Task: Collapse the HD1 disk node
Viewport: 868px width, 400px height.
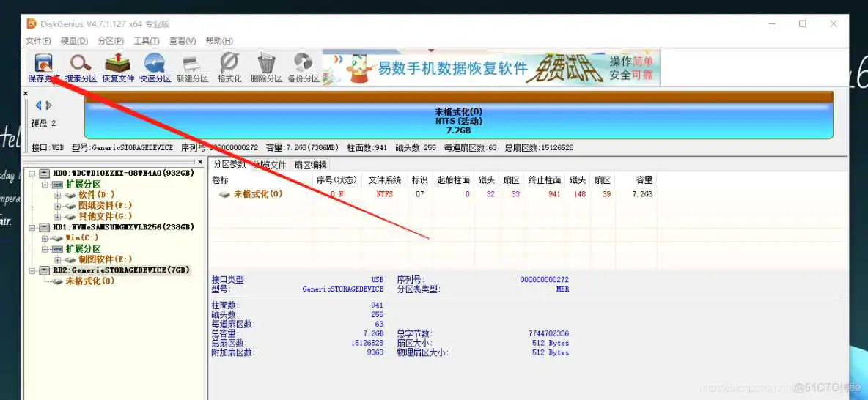Action: tap(32, 227)
